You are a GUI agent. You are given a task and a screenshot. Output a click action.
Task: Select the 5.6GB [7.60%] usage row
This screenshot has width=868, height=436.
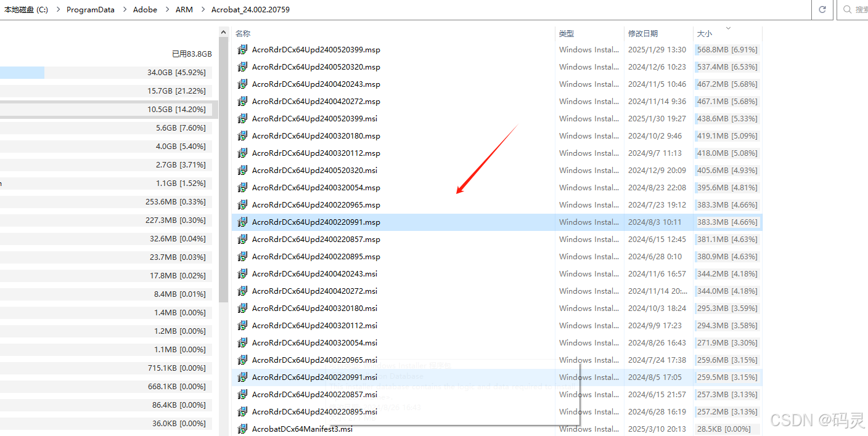[106, 128]
